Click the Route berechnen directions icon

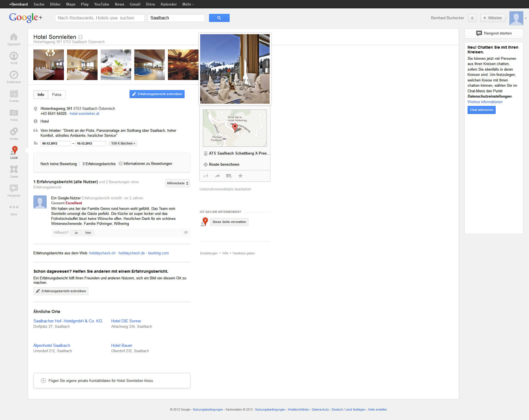click(x=206, y=165)
